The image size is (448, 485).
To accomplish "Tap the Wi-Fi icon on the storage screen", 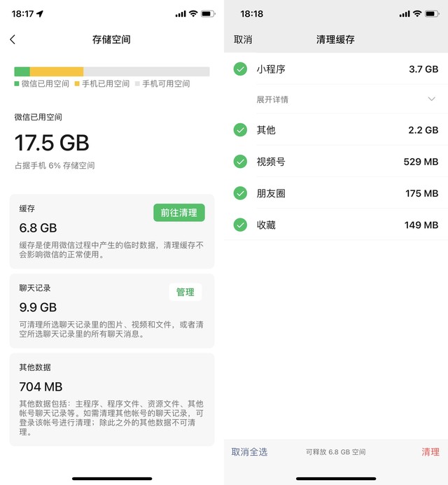I will (193, 13).
